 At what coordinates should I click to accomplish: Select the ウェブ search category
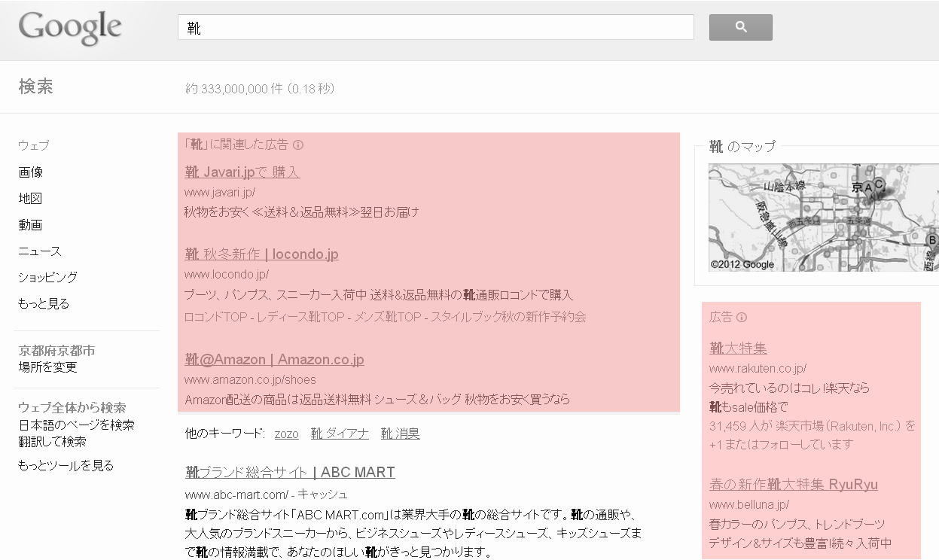click(x=34, y=145)
